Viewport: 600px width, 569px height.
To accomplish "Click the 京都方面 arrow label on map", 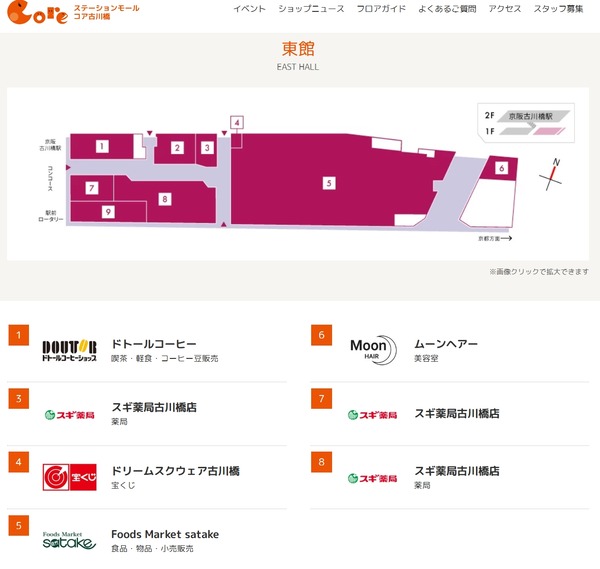I will coord(495,238).
